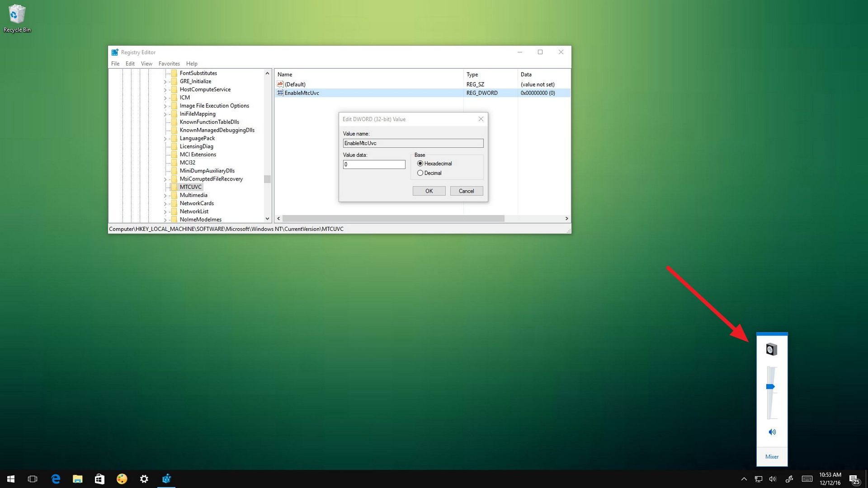Image resolution: width=868 pixels, height=488 pixels.
Task: Open the Favorites menu
Action: [169, 64]
